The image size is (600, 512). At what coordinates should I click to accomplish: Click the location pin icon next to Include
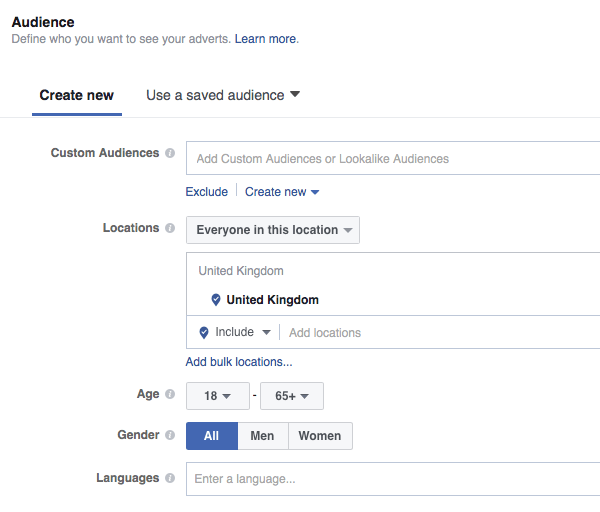point(204,332)
